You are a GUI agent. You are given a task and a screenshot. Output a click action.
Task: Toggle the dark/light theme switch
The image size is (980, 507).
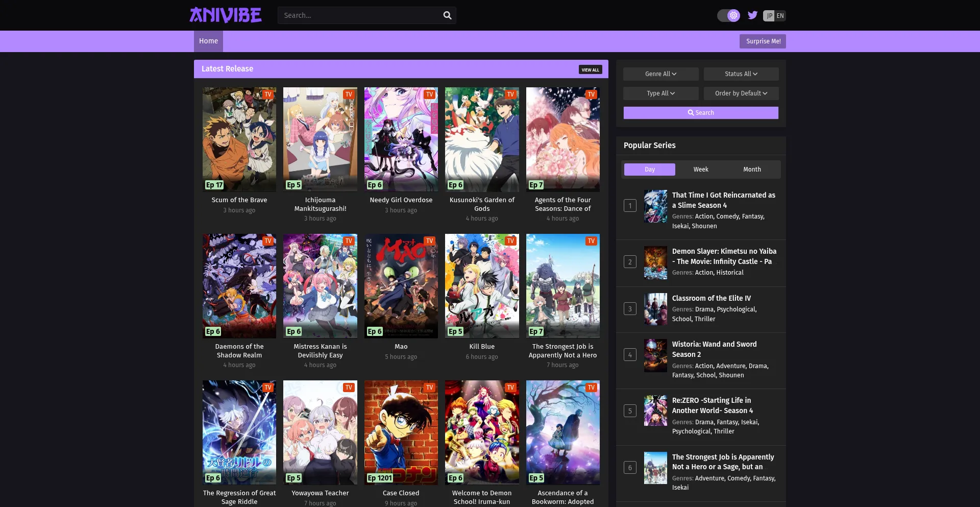click(728, 15)
